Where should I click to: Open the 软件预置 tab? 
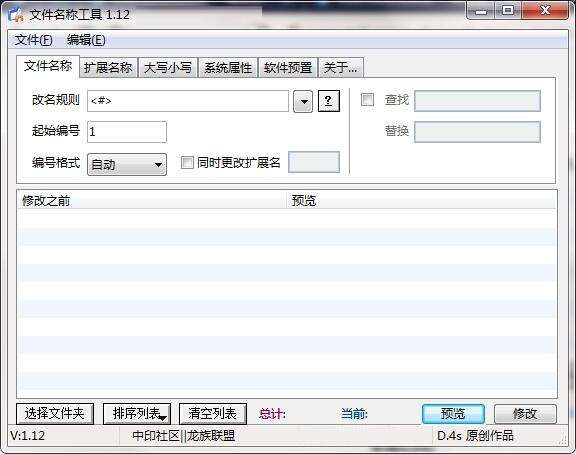coord(288,68)
